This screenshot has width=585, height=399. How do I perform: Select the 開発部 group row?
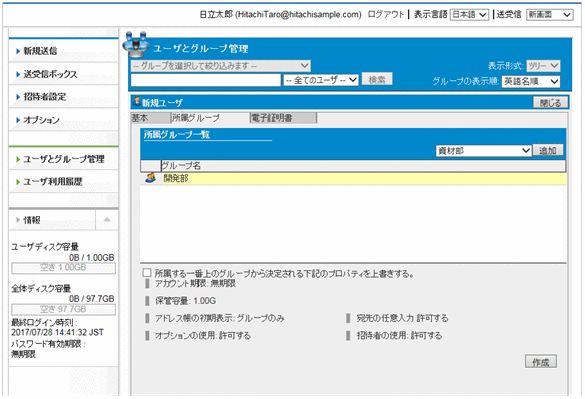(353, 178)
